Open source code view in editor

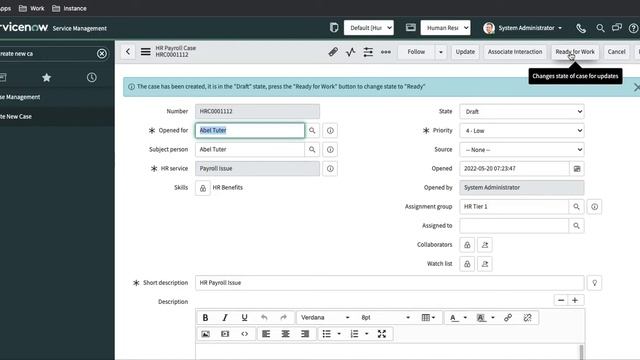click(244, 334)
